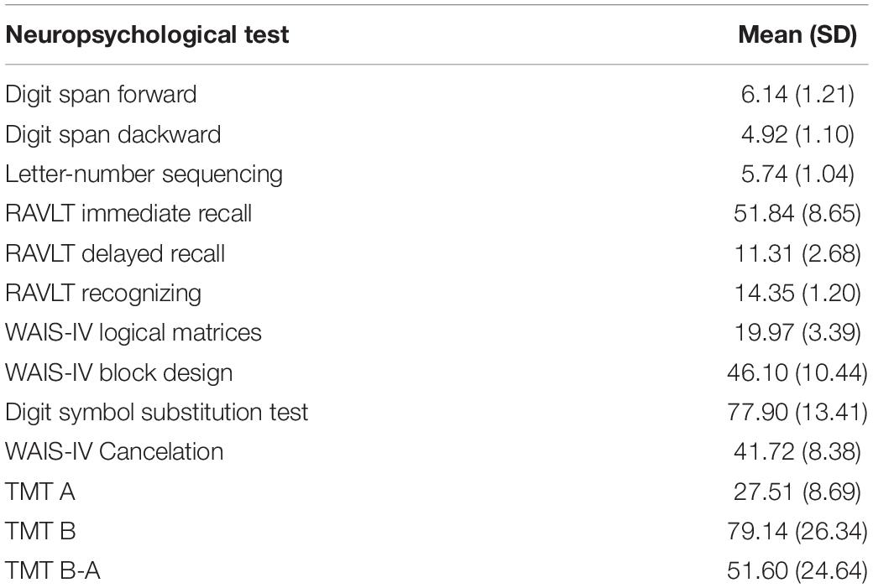This screenshot has width=873, height=588.
Task: Click the WAIS-IV block design label
Action: point(118,373)
